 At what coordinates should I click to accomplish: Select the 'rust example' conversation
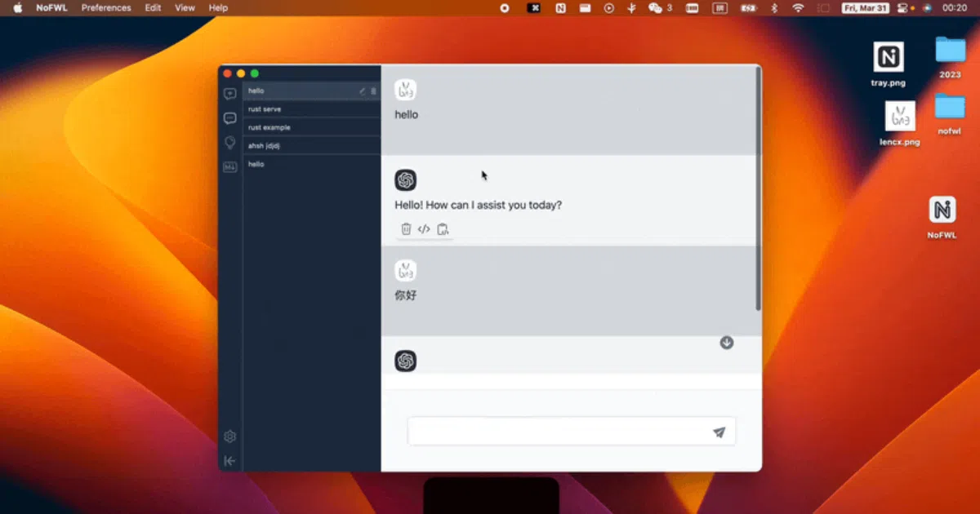click(312, 127)
